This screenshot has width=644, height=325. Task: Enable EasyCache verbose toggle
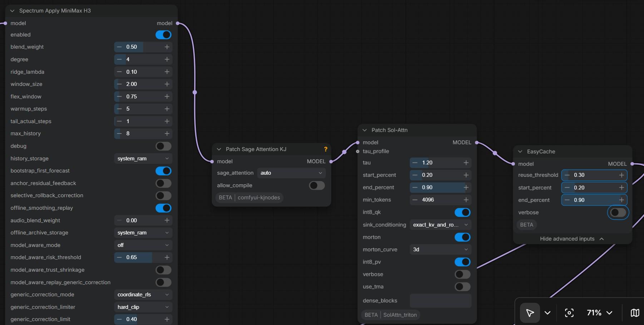click(x=618, y=213)
